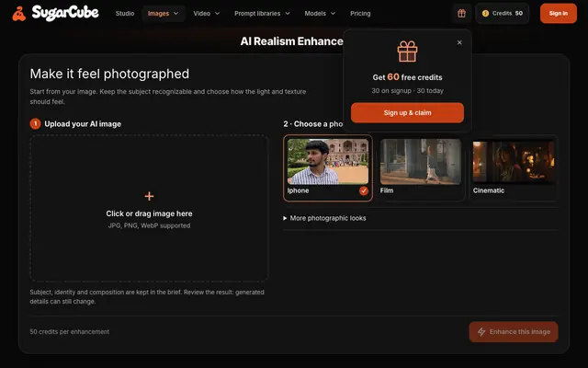Image resolution: width=588 pixels, height=368 pixels.
Task: Click 'Get 60 free credits' text
Action: 407,77
